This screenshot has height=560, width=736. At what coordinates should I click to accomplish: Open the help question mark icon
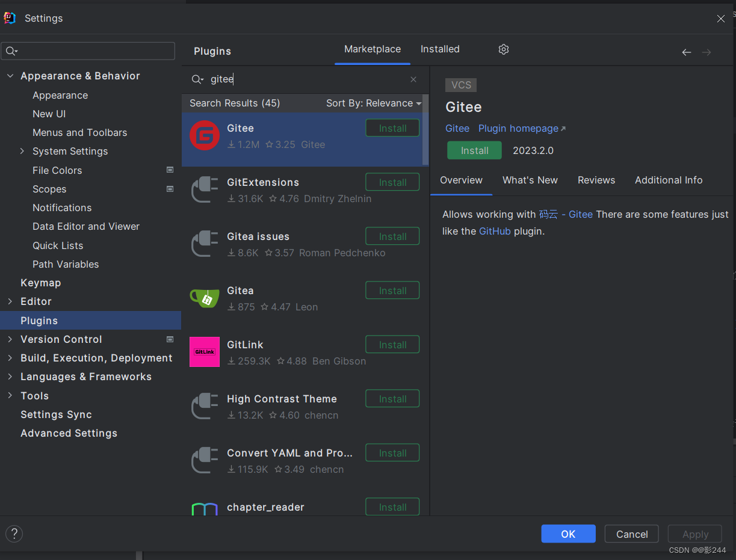click(14, 534)
